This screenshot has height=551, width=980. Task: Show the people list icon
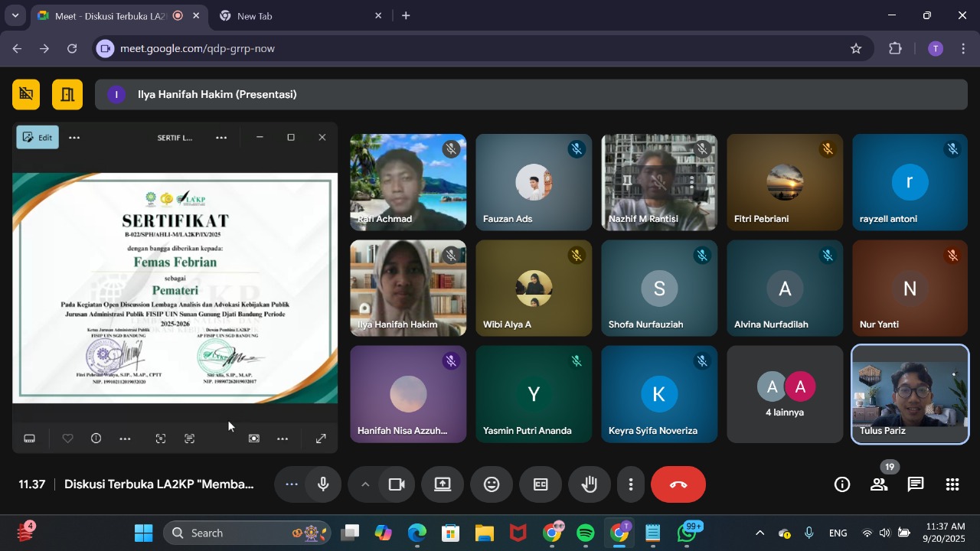879,484
